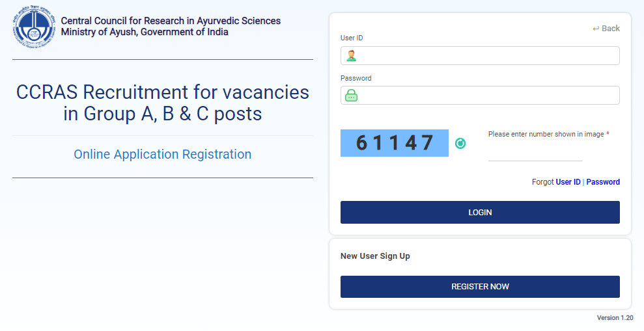The height and width of the screenshot is (331, 644).
Task: Click 'Ministry of Ayush, Government of India' text
Action: tap(145, 33)
